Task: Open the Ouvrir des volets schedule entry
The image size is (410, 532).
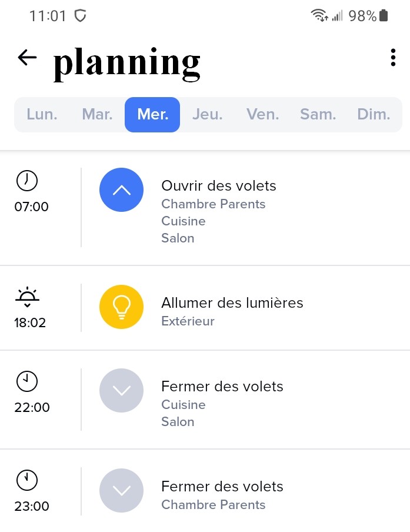Action: point(218,186)
